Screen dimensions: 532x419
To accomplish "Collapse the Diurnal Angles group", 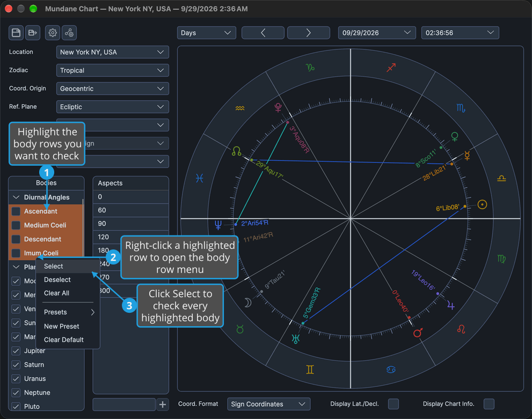I will click(x=16, y=197).
